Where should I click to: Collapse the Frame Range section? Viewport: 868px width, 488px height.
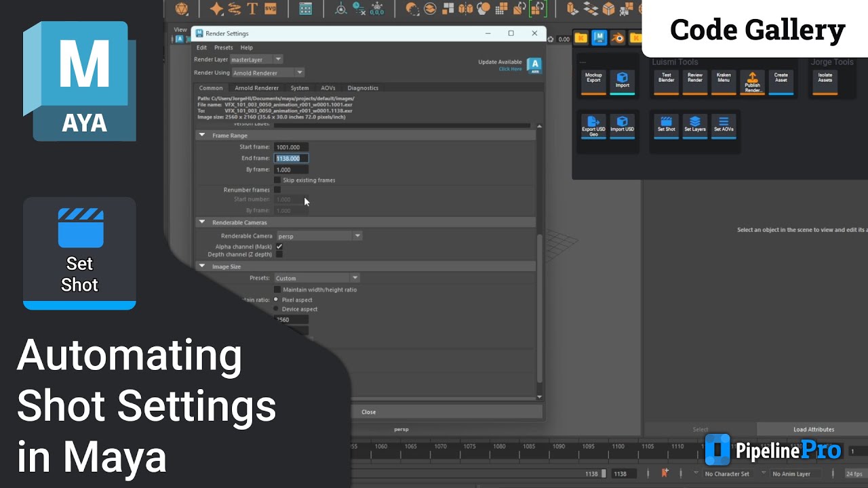click(x=202, y=136)
